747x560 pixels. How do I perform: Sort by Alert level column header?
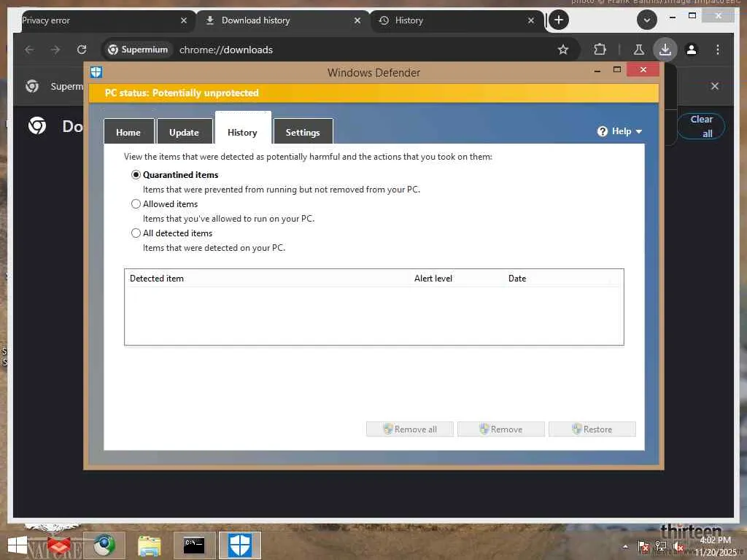(x=433, y=278)
